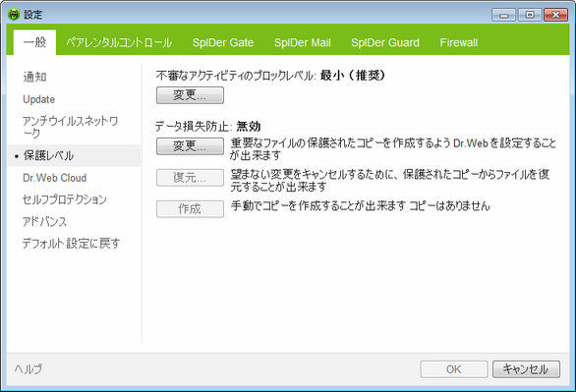Image resolution: width=576 pixels, height=392 pixels.
Task: Click the キャンセル button
Action: pyautogui.click(x=526, y=369)
